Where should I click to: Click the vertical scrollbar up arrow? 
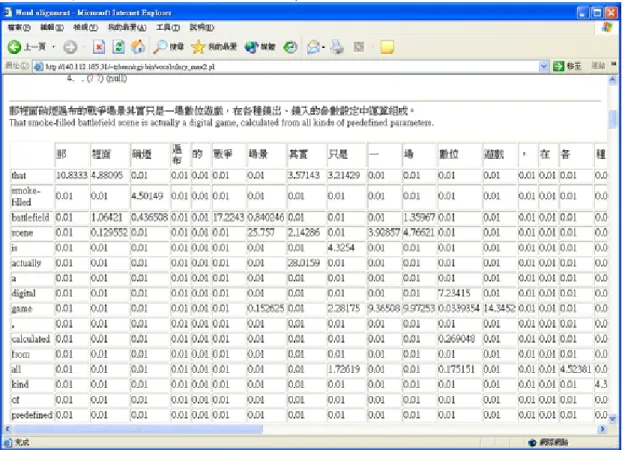pyautogui.click(x=612, y=81)
